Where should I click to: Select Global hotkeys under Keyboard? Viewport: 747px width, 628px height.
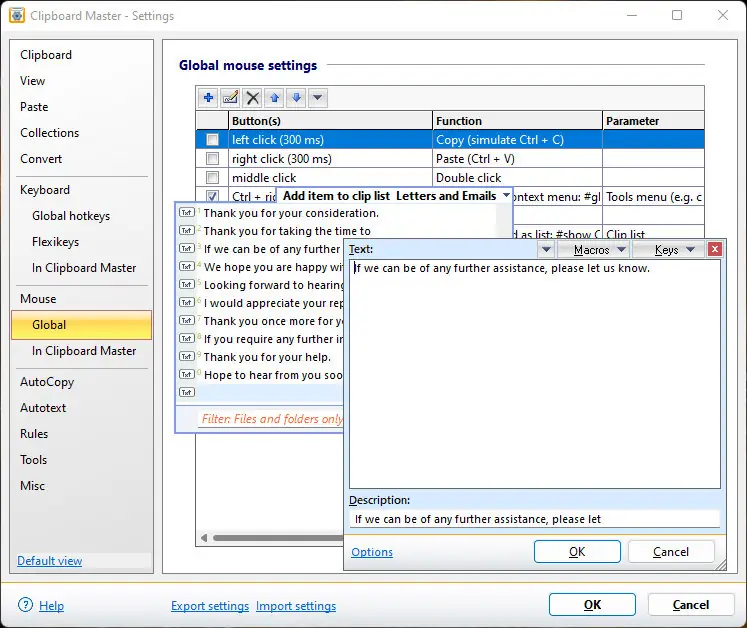pos(71,216)
